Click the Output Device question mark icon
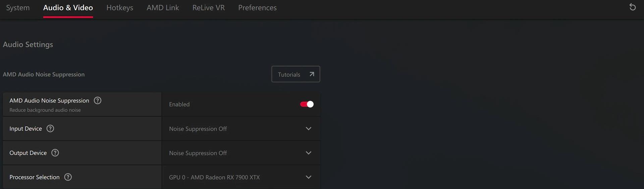The height and width of the screenshot is (189, 644). (55, 153)
